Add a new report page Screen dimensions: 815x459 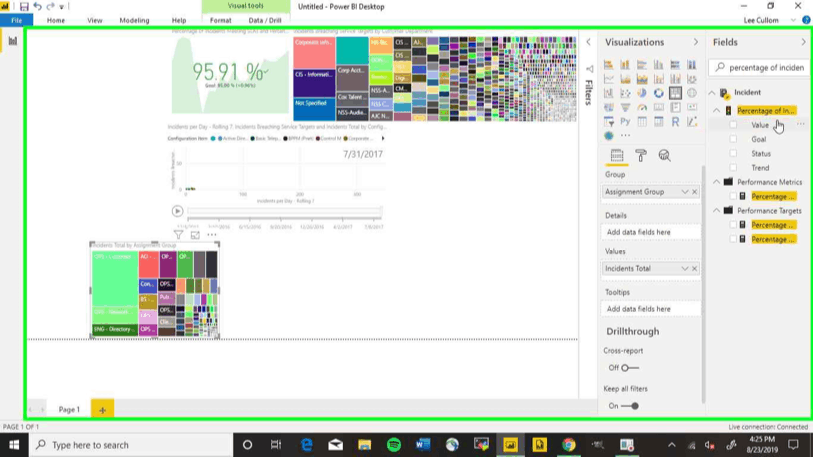pos(102,410)
